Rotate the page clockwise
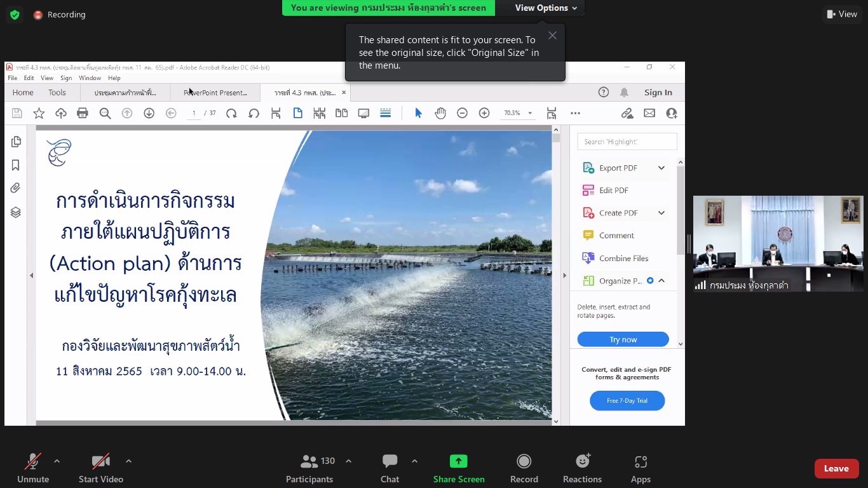The height and width of the screenshot is (488, 868). click(x=231, y=113)
